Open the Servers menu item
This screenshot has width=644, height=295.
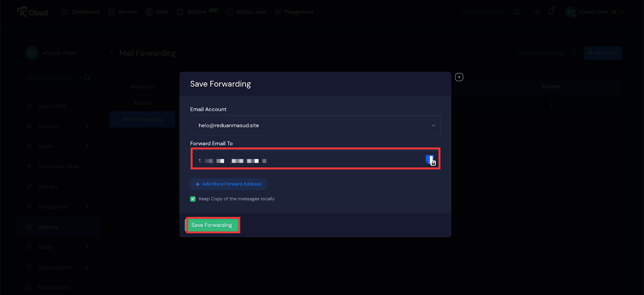(123, 12)
